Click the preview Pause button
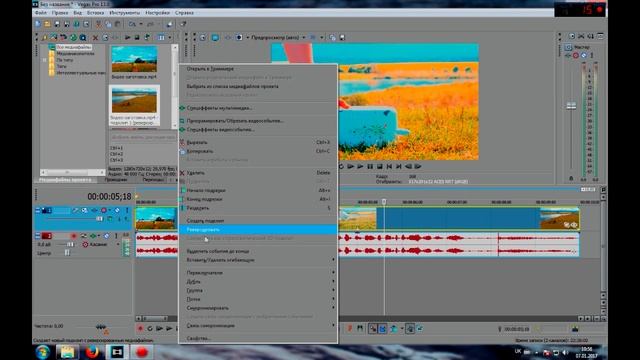The height and width of the screenshot is (360, 640). click(x=370, y=167)
